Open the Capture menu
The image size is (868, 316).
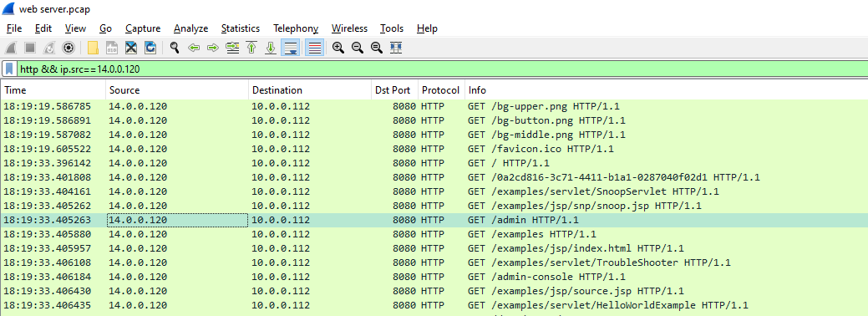(143, 28)
